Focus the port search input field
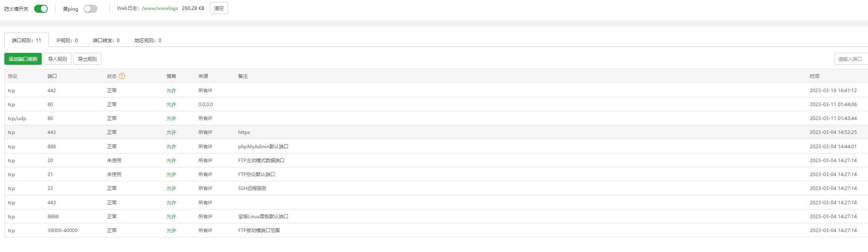The image size is (868, 252). coord(851,59)
